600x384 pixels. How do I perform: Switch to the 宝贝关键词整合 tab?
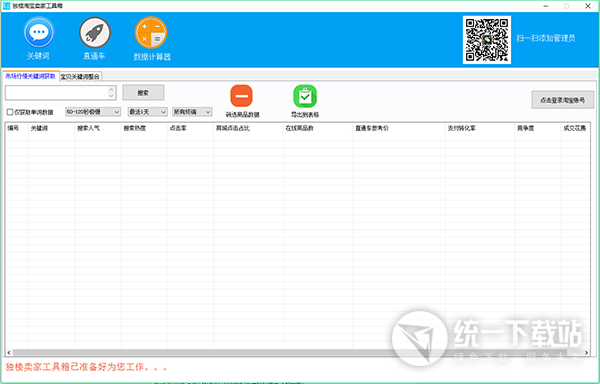point(80,76)
